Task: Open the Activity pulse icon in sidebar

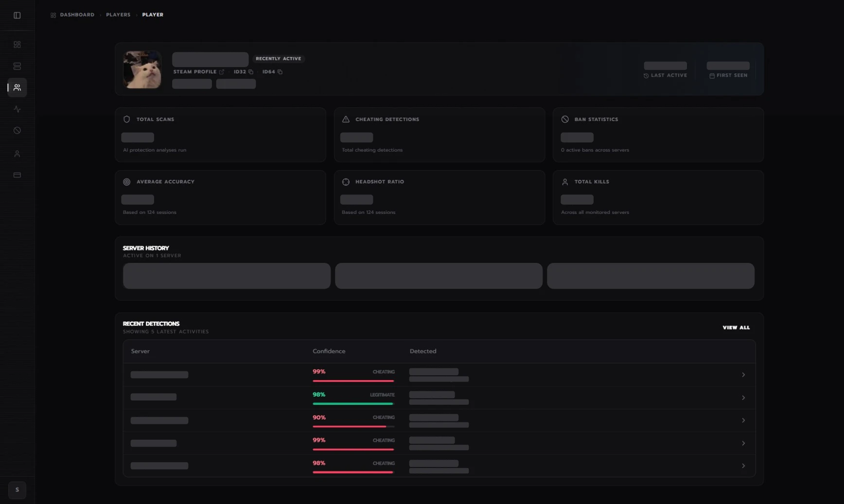Action: tap(17, 109)
